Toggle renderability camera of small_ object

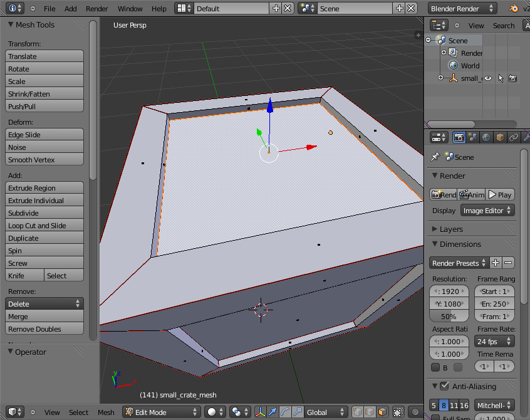coord(512,78)
